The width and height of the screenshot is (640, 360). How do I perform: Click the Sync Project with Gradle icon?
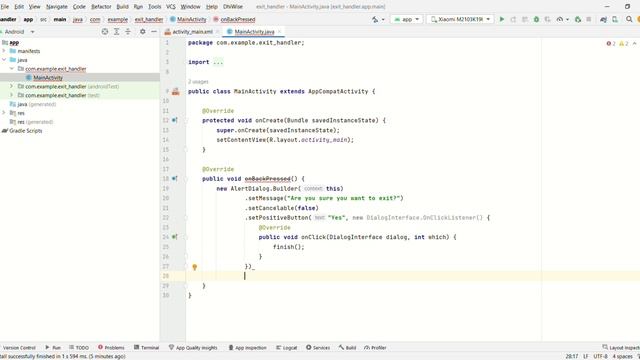point(603,19)
